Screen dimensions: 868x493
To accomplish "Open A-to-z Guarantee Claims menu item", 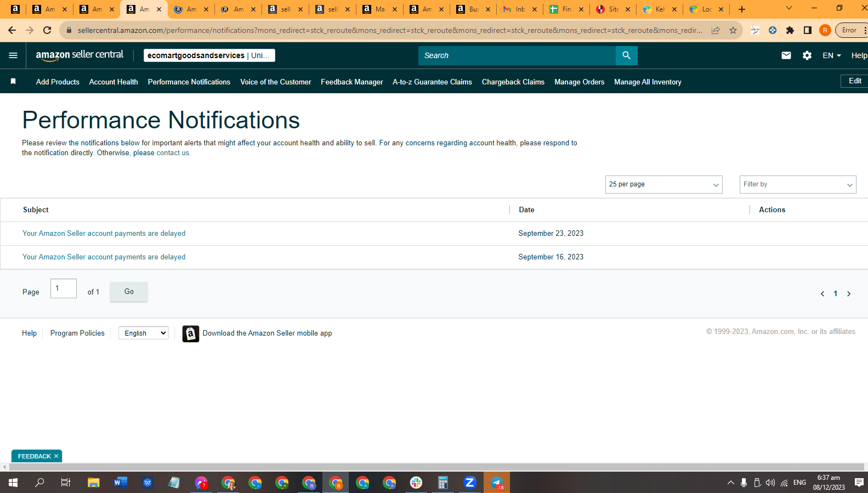I will [x=432, y=82].
